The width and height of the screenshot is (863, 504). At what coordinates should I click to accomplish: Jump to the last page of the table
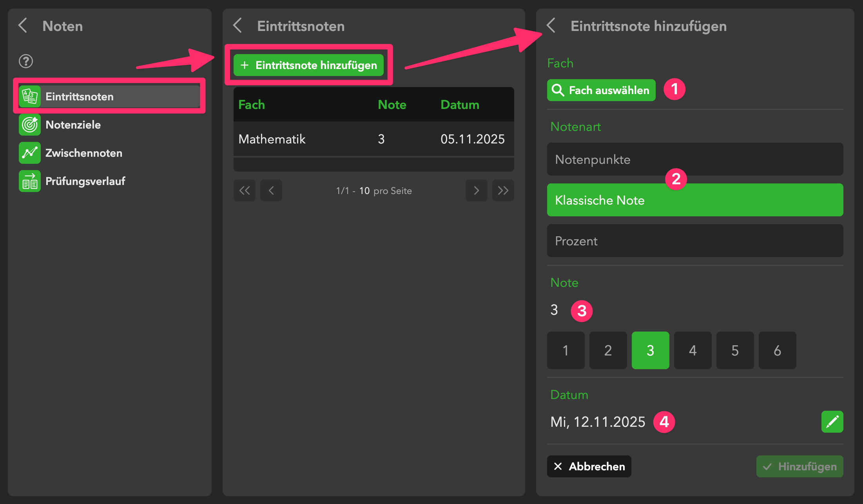pyautogui.click(x=503, y=191)
